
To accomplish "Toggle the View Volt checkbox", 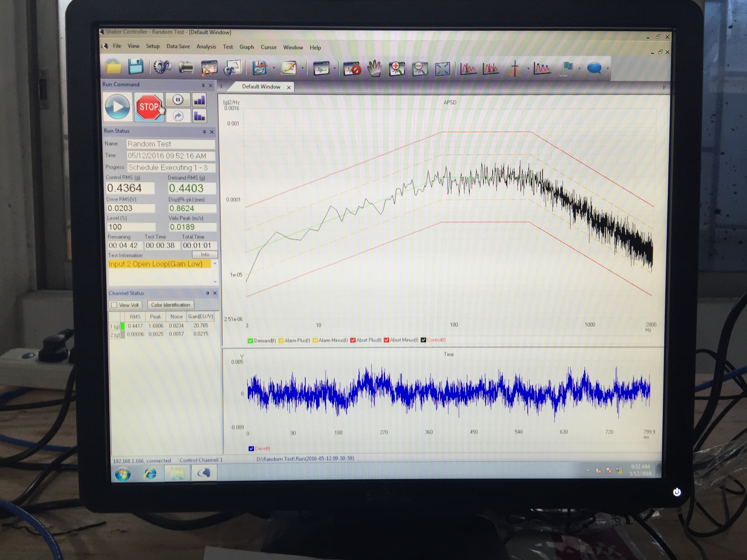I will pyautogui.click(x=114, y=305).
